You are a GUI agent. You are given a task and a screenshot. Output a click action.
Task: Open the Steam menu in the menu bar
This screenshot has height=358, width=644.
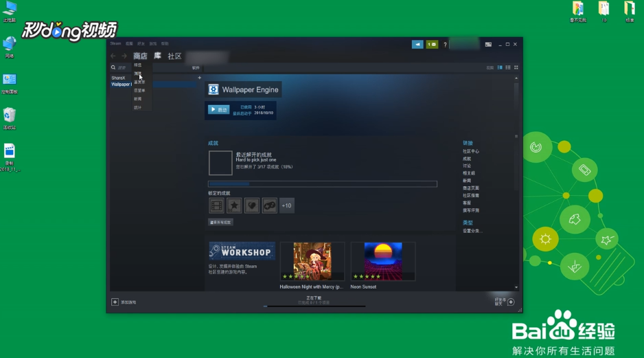tap(115, 43)
